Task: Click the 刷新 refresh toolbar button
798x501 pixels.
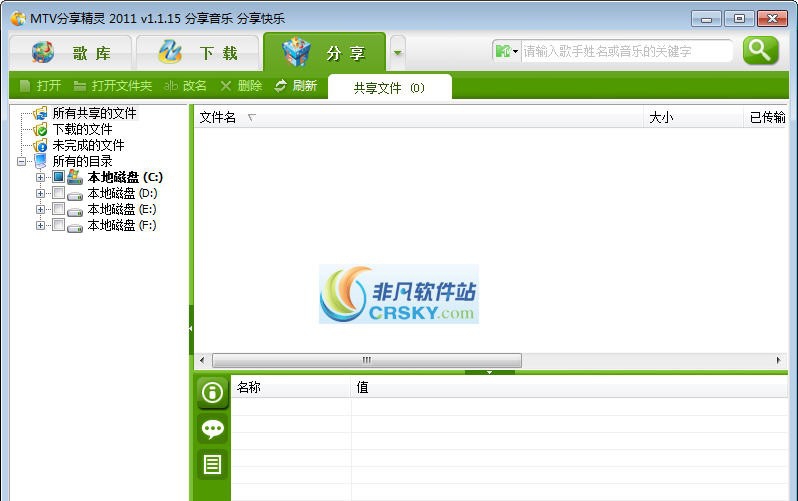Action: click(x=296, y=86)
